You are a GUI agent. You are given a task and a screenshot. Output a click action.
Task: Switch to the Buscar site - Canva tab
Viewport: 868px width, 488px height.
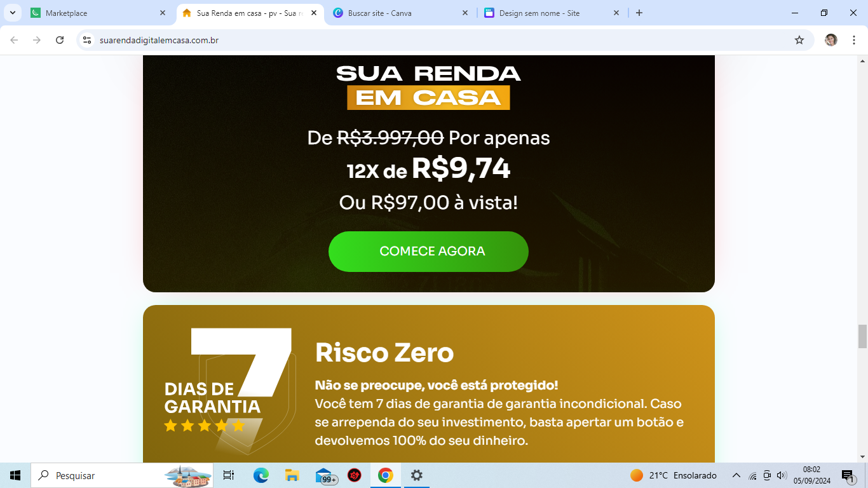(x=400, y=13)
